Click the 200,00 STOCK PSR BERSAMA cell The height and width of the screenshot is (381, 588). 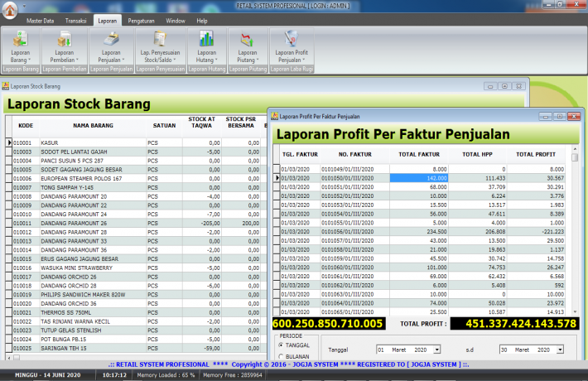click(241, 223)
